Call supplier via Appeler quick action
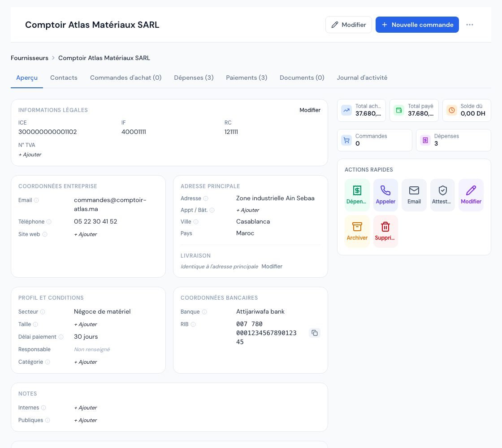This screenshot has height=448, width=502. (385, 195)
